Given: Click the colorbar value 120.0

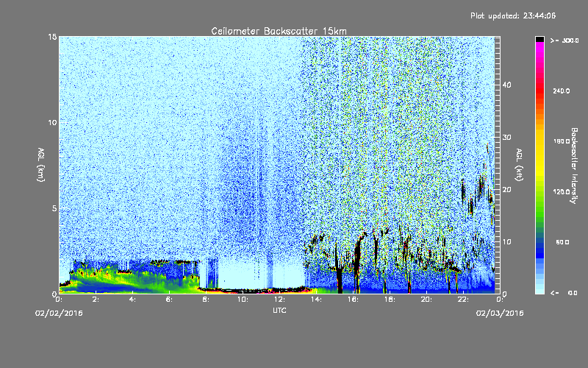Looking at the screenshot, I should point(562,191).
